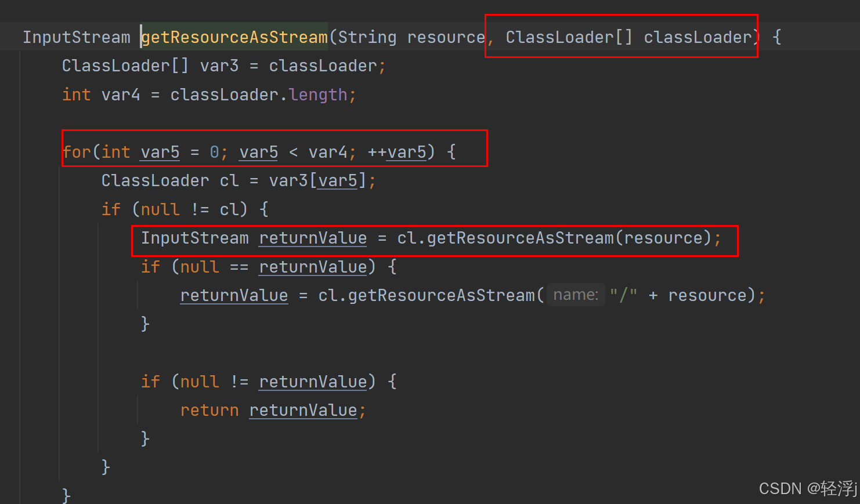This screenshot has height=504, width=860.
Task: Click the 0 literal in the for loop
Action: (x=215, y=152)
